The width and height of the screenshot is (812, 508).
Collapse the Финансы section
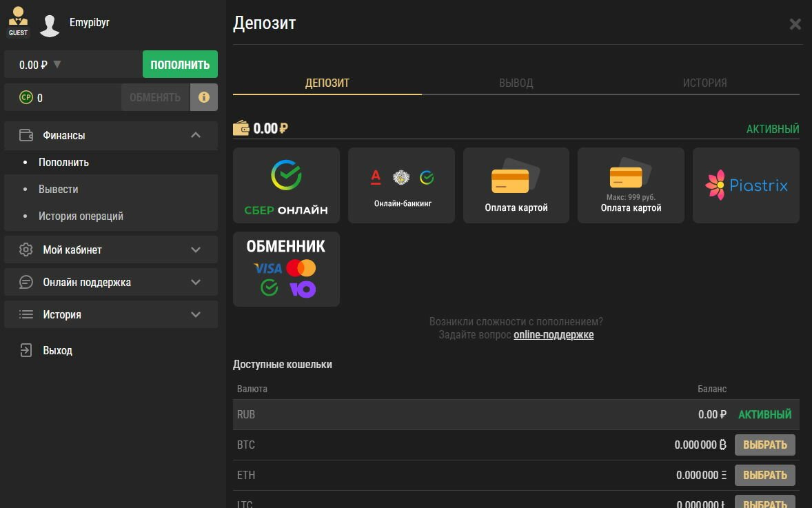(x=196, y=136)
